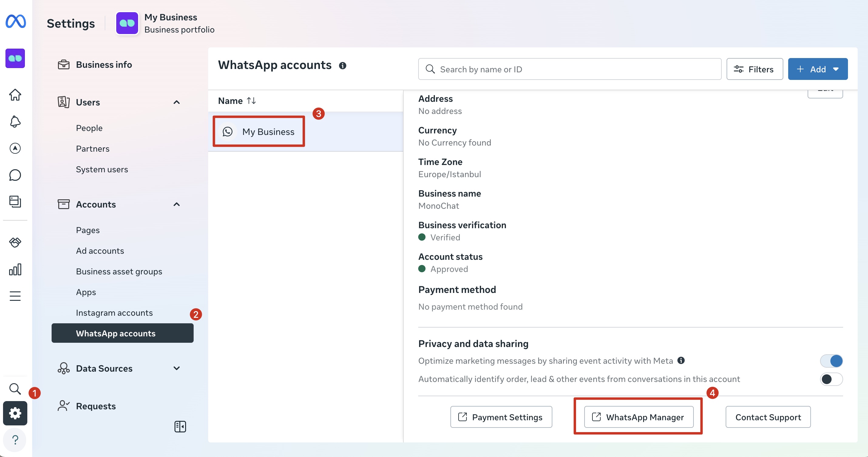Click the Contact Support button
868x457 pixels.
point(768,417)
